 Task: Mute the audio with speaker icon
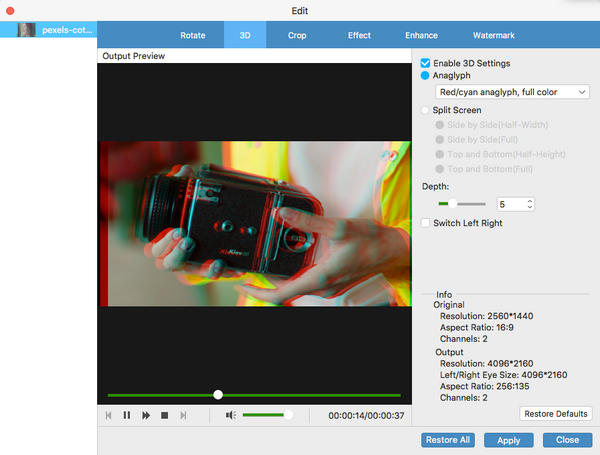[x=230, y=415]
